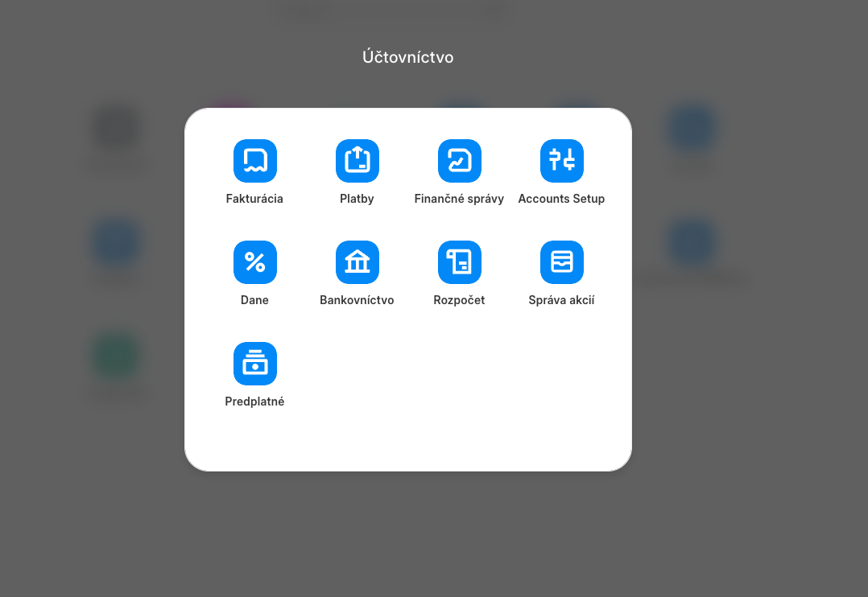Click the Účtovníctvo folder title
868x597 pixels.
click(x=407, y=57)
